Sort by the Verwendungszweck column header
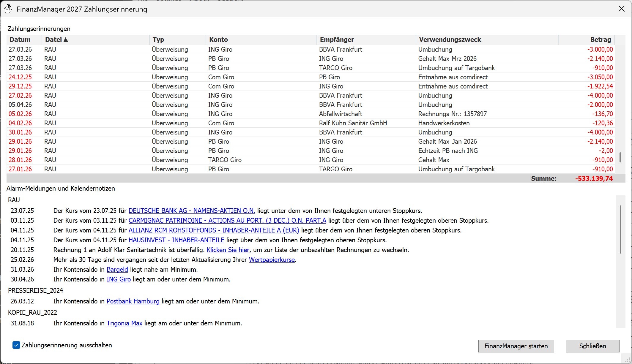632x364 pixels. (487, 40)
